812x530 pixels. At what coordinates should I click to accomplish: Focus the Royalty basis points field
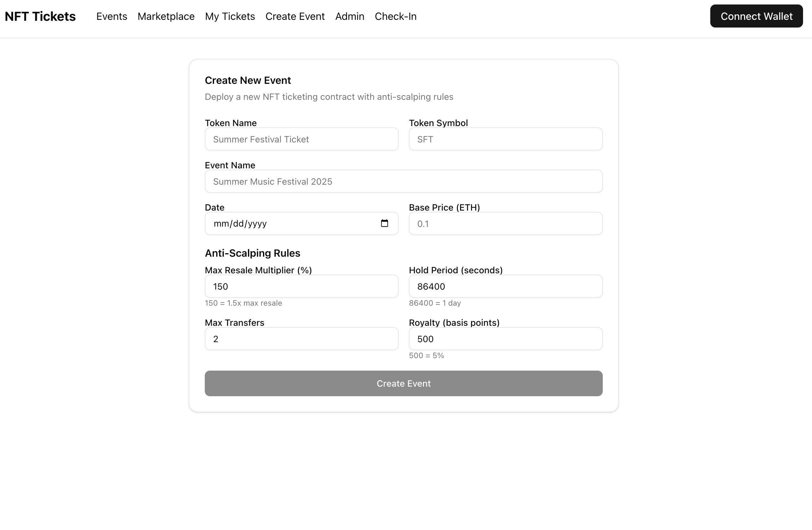(x=505, y=339)
